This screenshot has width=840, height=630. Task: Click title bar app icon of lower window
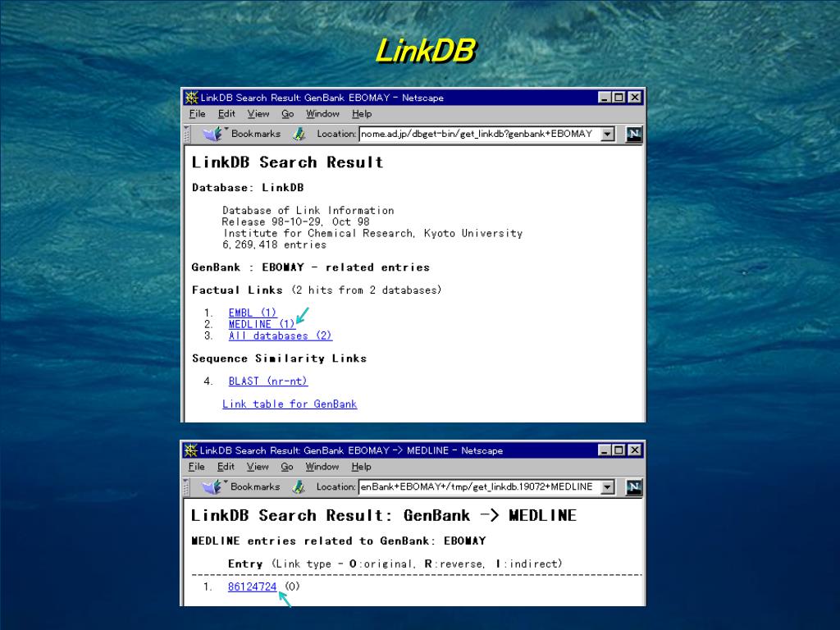click(191, 450)
